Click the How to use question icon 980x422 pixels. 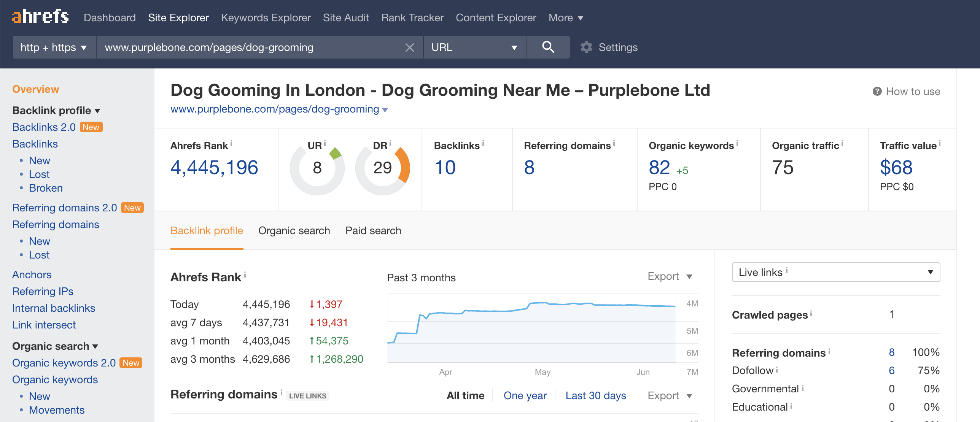877,92
